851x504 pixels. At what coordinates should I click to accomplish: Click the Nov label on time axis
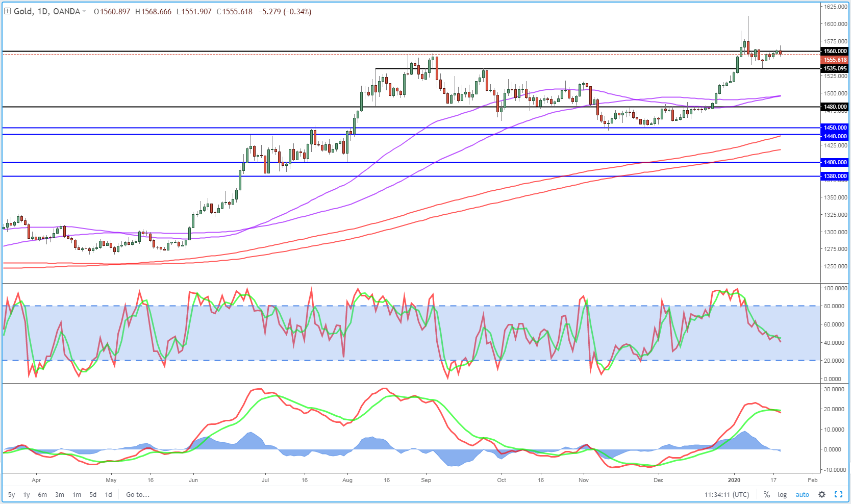pos(584,480)
